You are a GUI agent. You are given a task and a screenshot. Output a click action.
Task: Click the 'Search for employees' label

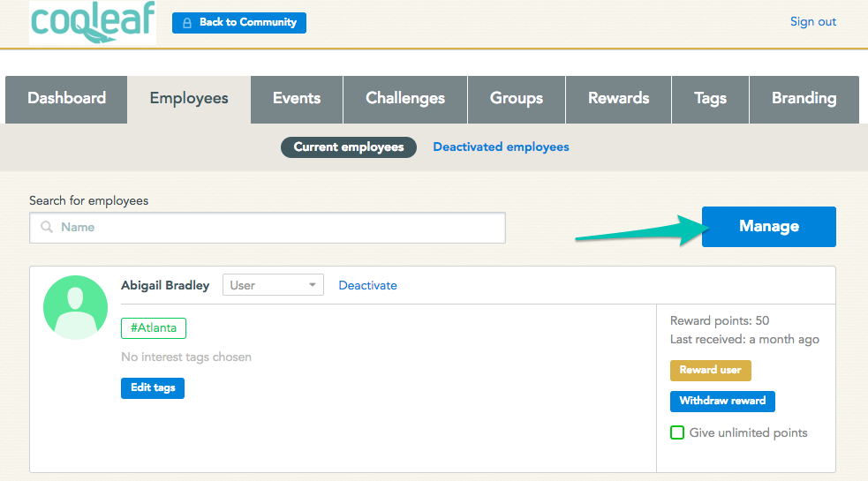click(x=88, y=200)
